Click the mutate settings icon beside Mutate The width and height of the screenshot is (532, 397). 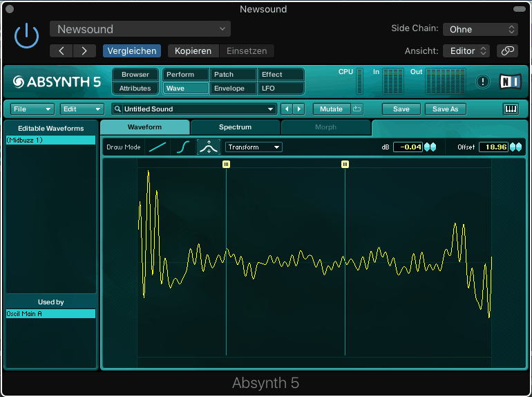click(x=357, y=109)
